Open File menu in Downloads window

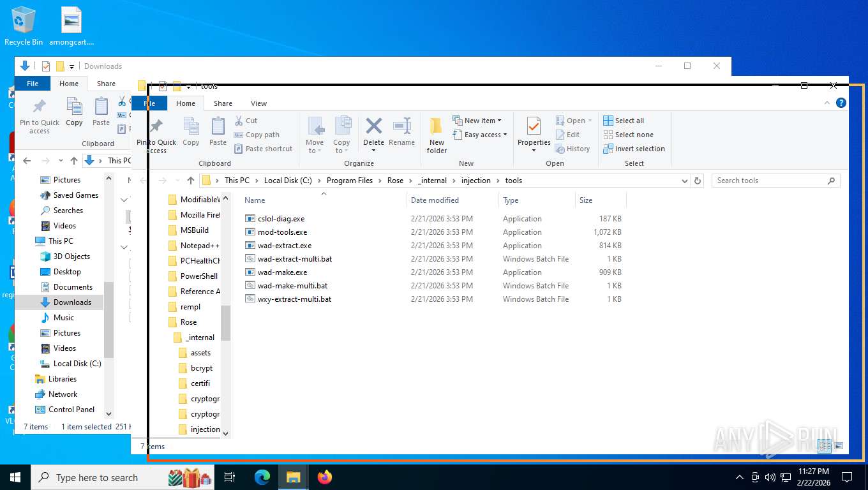click(x=33, y=84)
